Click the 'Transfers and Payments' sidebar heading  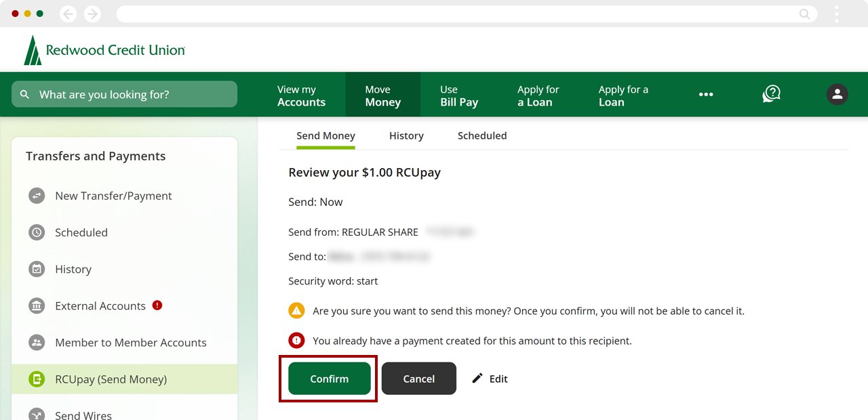pos(96,156)
